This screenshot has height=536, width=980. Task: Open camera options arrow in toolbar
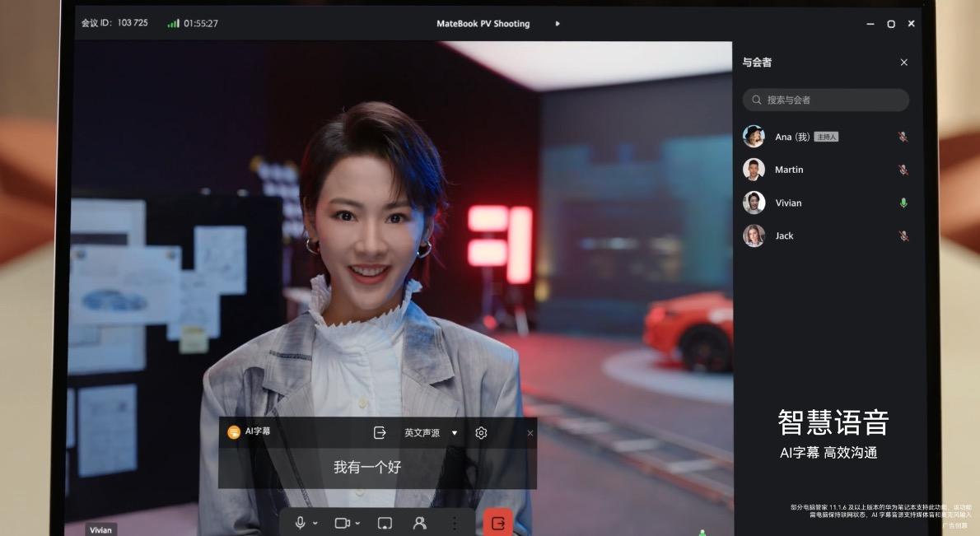[357, 523]
